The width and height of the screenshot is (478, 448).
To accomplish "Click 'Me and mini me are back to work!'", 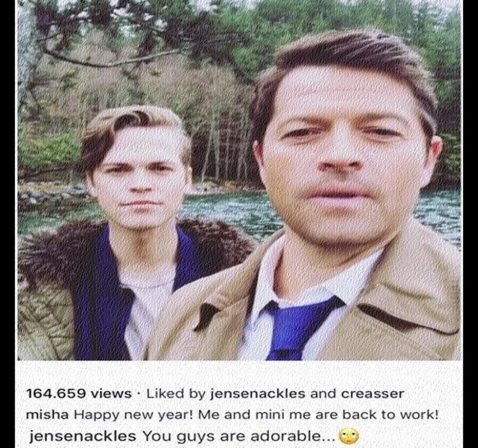I will 318,415.
